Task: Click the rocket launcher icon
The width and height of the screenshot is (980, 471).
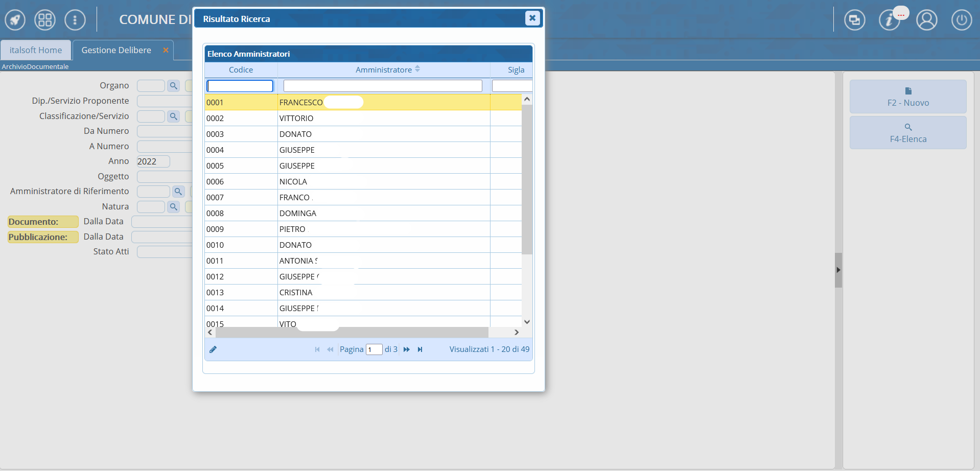Action: [15, 20]
